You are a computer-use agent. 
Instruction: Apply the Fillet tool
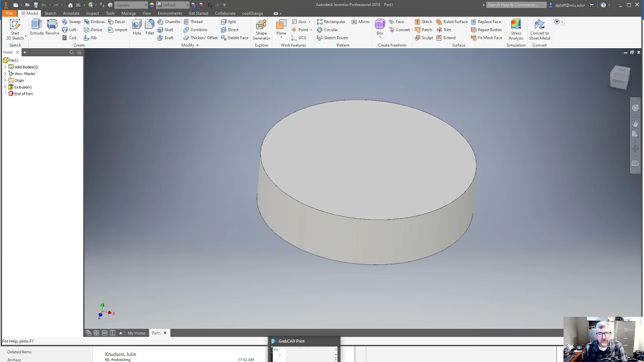click(149, 28)
